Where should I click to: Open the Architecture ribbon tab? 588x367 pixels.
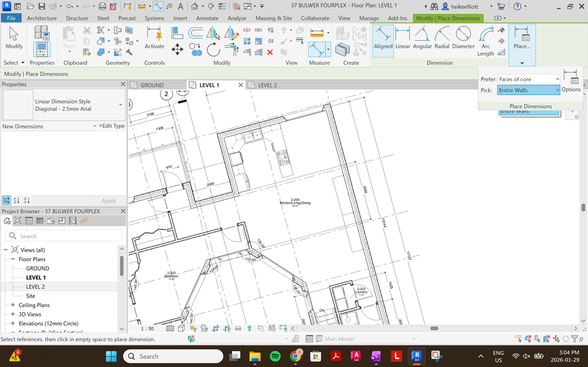(x=42, y=18)
